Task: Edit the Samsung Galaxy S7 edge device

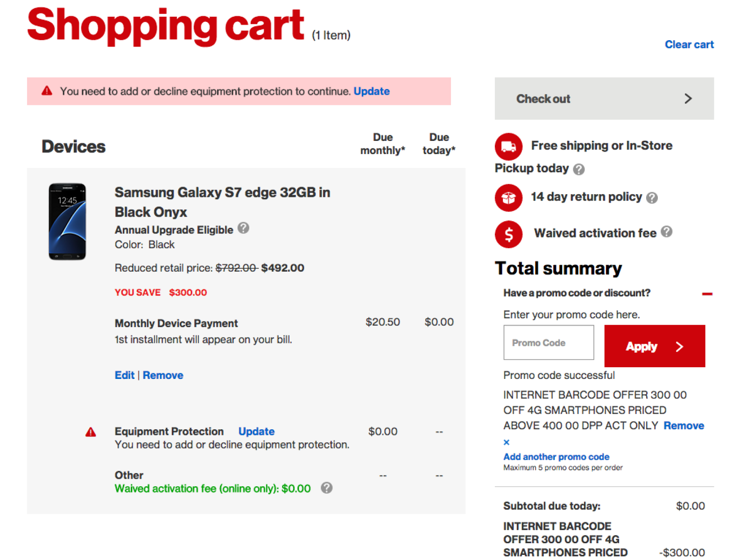Action: pos(124,375)
